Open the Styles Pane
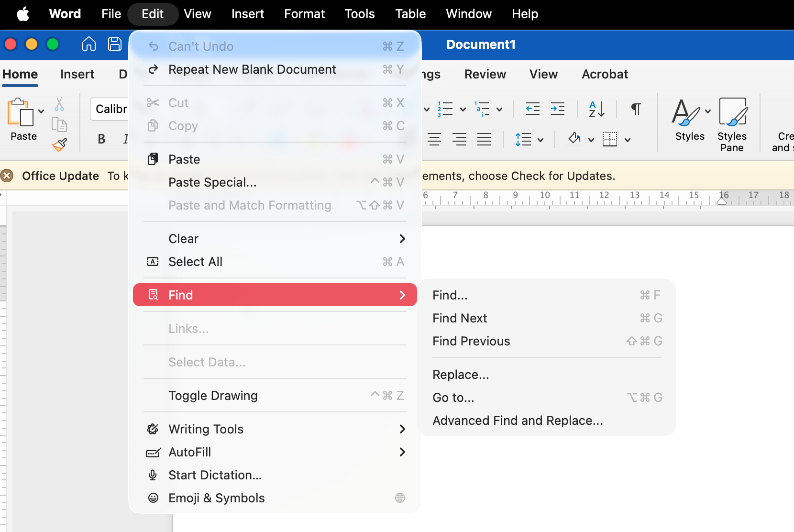 (x=732, y=123)
